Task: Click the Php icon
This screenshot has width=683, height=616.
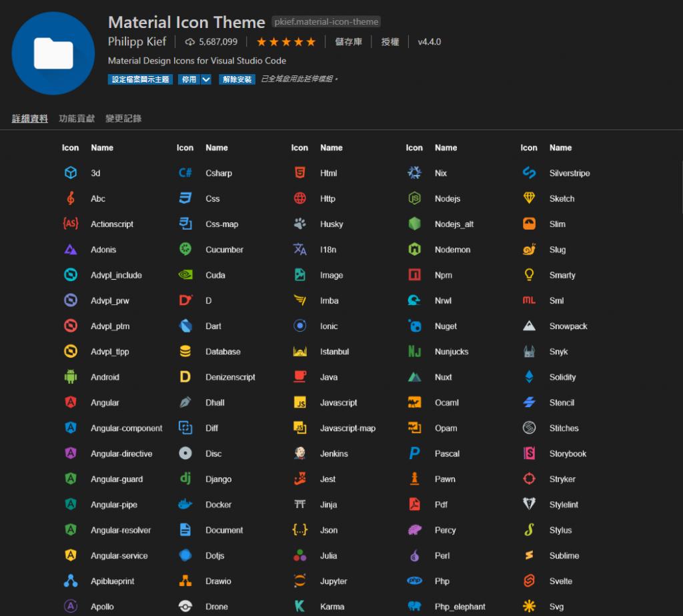Action: tap(414, 580)
